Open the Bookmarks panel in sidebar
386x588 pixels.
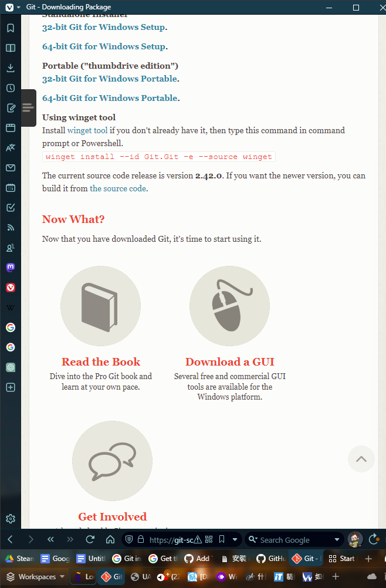click(x=11, y=28)
